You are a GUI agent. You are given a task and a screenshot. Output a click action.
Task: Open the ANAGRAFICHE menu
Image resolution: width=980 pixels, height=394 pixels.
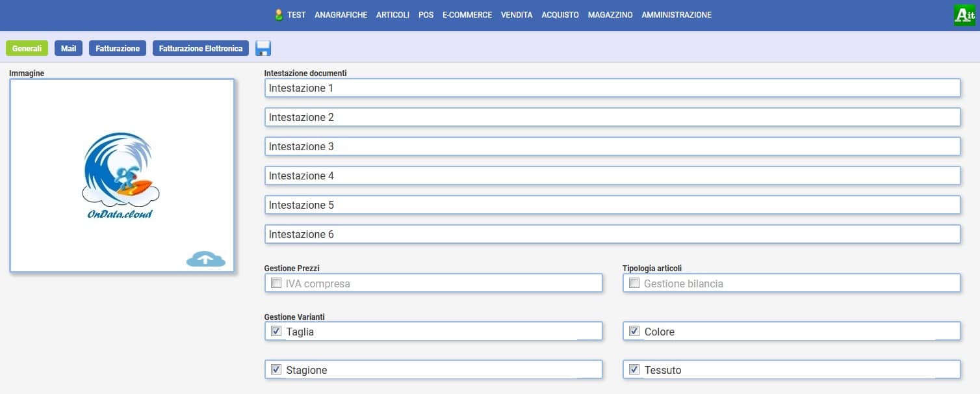coord(341,15)
